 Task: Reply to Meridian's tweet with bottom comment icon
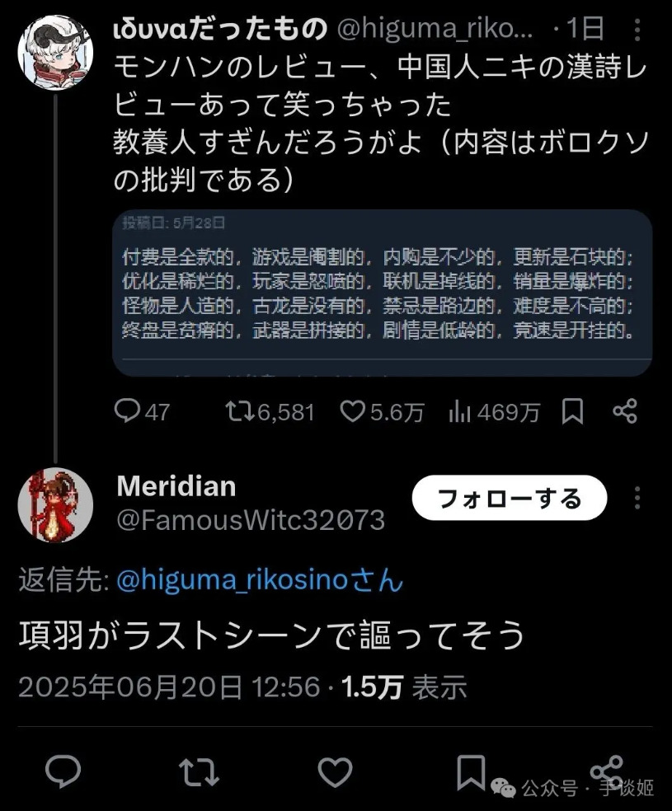click(63, 771)
